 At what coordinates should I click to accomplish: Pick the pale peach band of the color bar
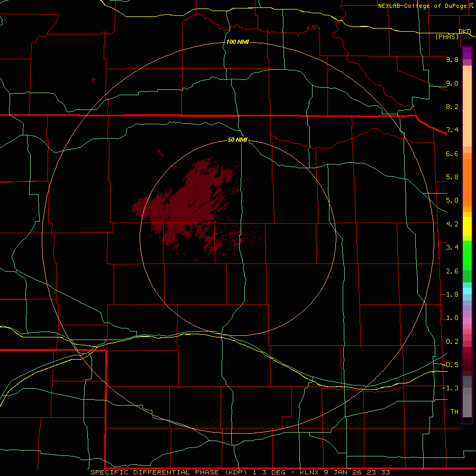click(x=467, y=108)
